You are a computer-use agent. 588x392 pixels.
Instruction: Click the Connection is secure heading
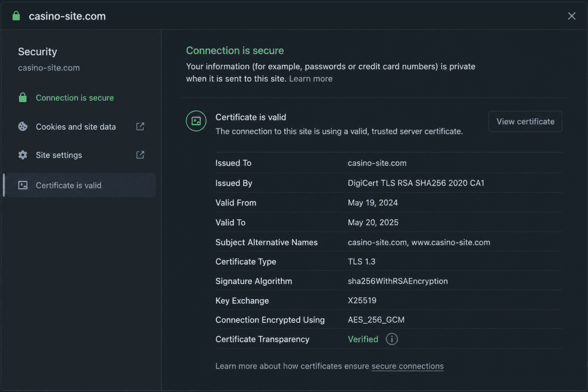click(235, 51)
